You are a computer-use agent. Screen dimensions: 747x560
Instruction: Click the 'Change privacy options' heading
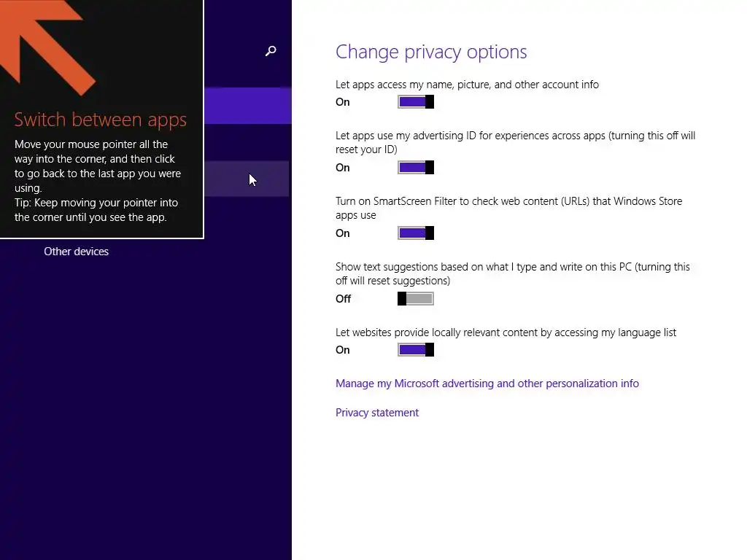click(431, 52)
